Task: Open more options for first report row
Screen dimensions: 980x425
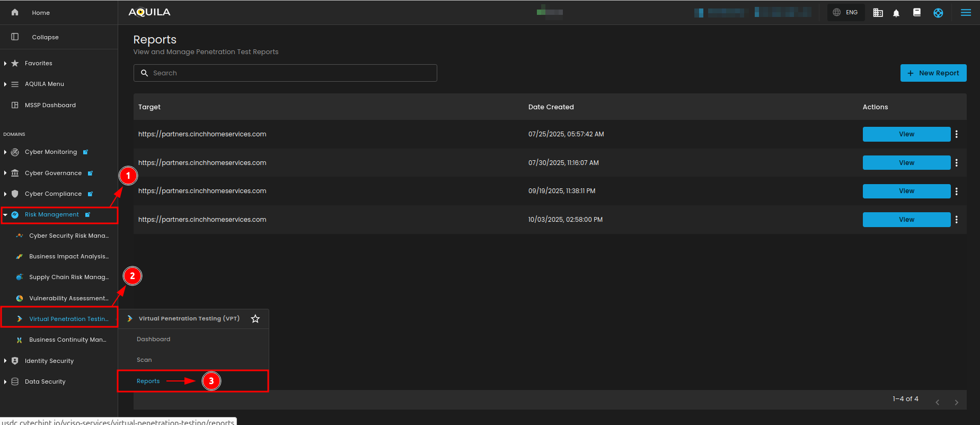Action: point(957,134)
